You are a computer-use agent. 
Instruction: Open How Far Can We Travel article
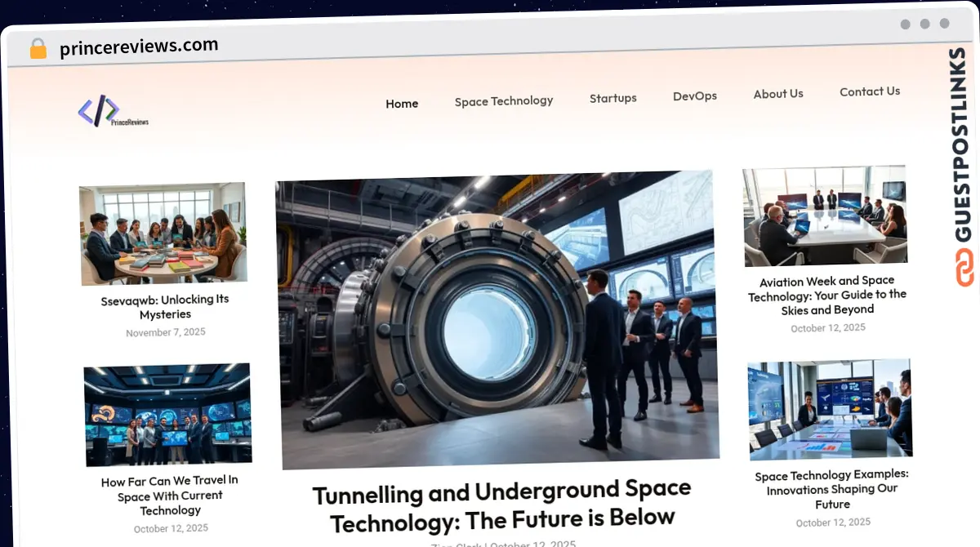pos(170,496)
